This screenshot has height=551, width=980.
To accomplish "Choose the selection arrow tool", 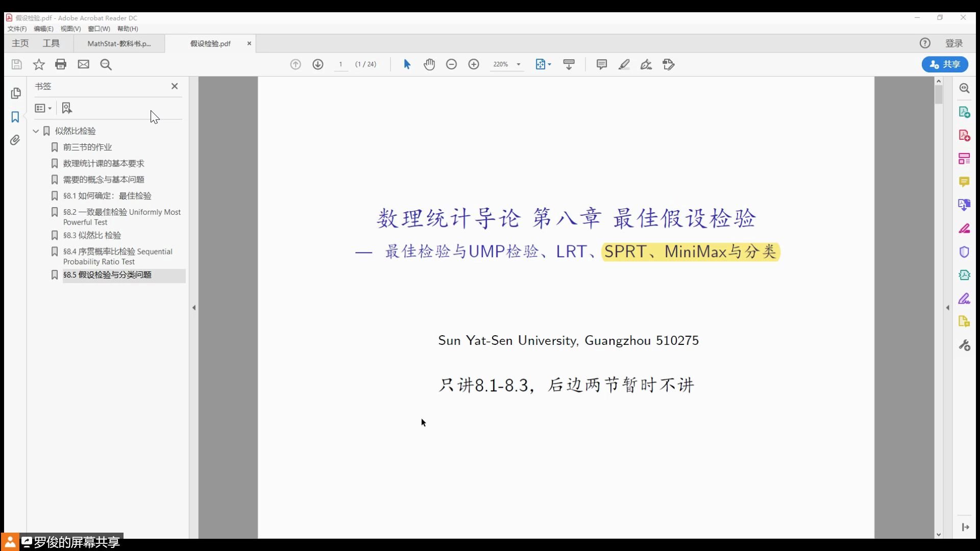I will (x=407, y=64).
